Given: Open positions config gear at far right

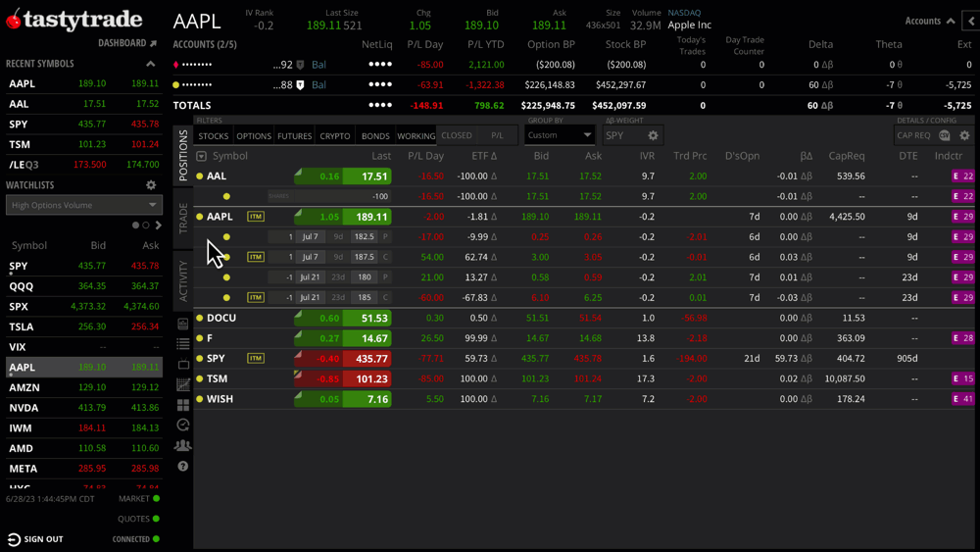Looking at the screenshot, I should (x=965, y=135).
